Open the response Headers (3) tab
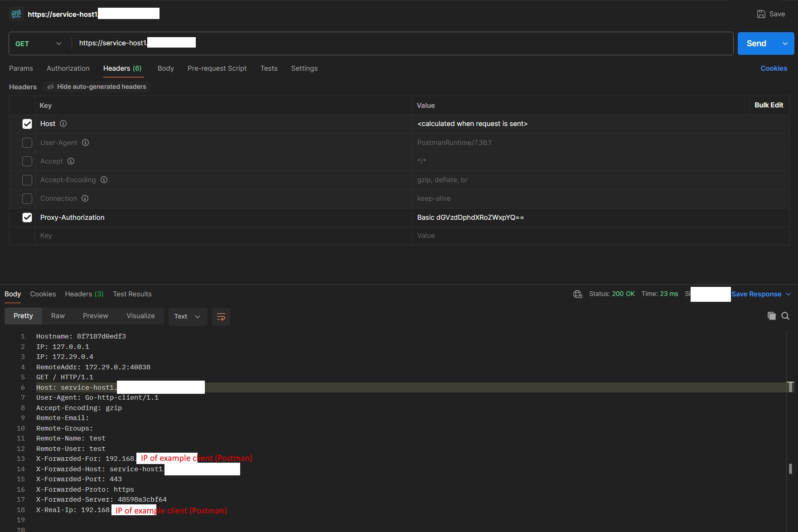Image resolution: width=798 pixels, height=532 pixels. click(x=84, y=294)
